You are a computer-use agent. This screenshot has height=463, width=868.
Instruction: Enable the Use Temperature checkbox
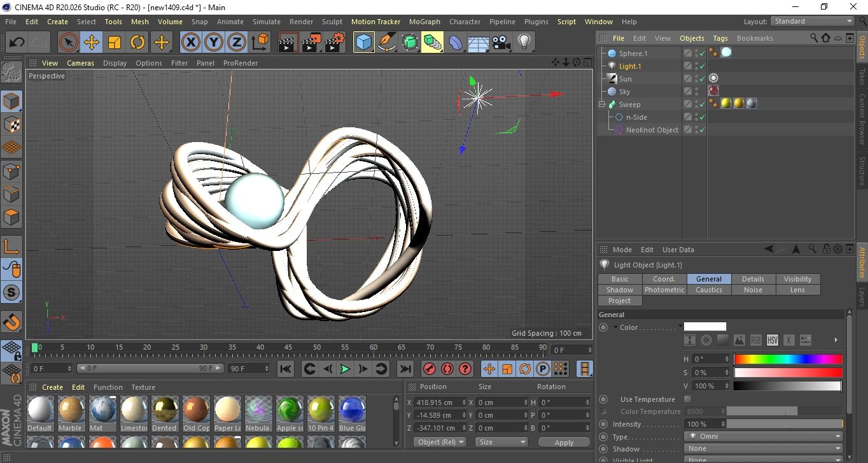(x=687, y=399)
